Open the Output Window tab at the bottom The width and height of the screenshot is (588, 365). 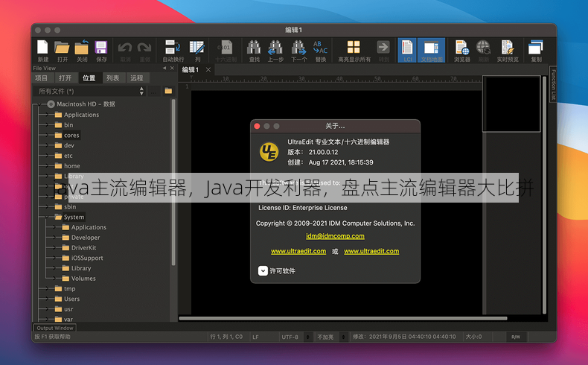tap(55, 328)
